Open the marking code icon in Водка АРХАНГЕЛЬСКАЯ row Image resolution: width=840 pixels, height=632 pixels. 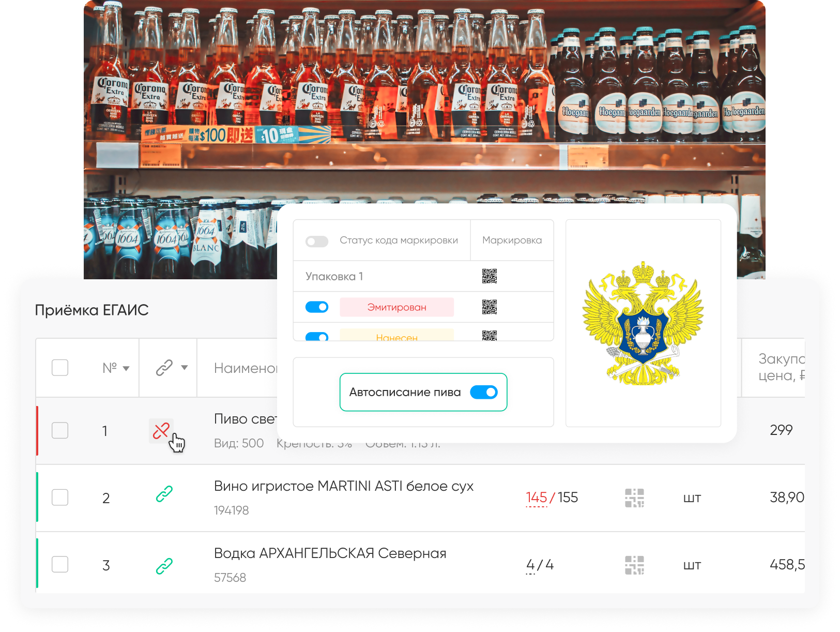(x=634, y=565)
